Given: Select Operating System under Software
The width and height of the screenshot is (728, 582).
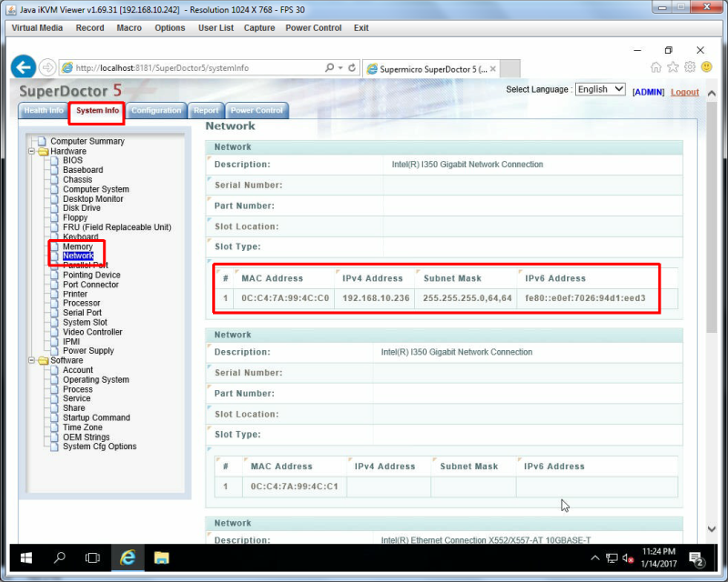Looking at the screenshot, I should click(x=96, y=379).
